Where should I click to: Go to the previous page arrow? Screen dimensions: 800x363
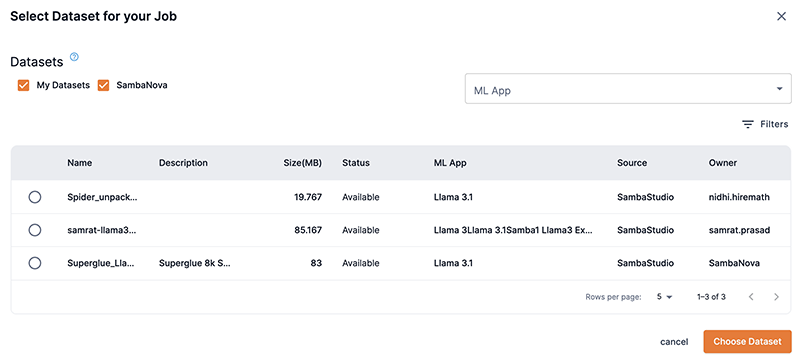tap(751, 297)
